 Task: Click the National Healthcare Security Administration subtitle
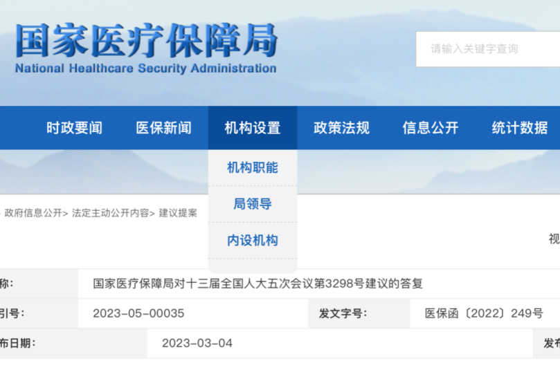145,69
